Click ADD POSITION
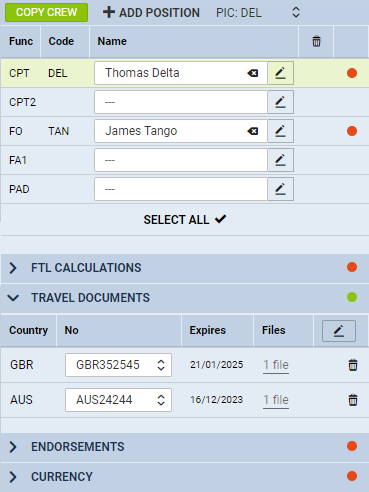The width and height of the screenshot is (369, 492). coord(151,13)
